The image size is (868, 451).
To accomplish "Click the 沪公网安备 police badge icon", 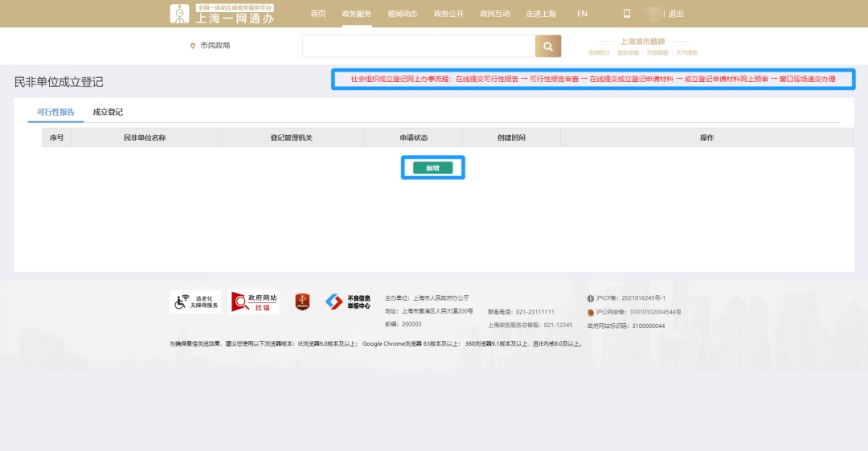I will coord(591,312).
